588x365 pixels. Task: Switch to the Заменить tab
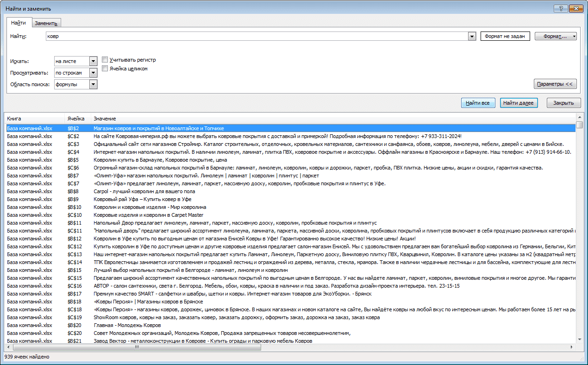coord(46,23)
